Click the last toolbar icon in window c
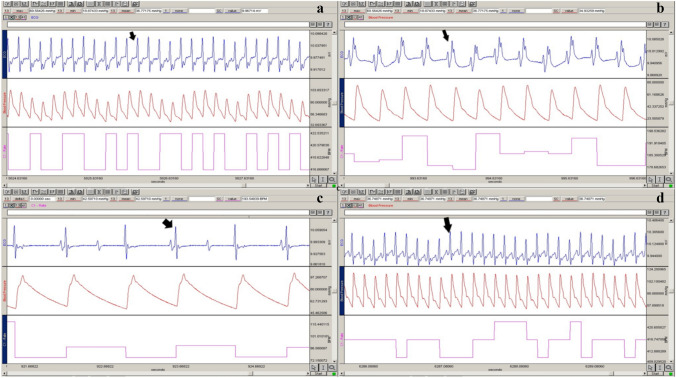This screenshot has width=676, height=378. (135, 191)
